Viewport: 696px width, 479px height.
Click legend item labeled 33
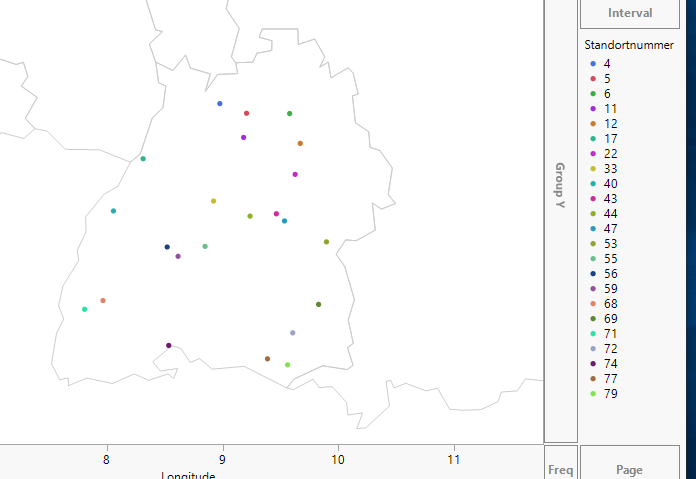pyautogui.click(x=603, y=169)
